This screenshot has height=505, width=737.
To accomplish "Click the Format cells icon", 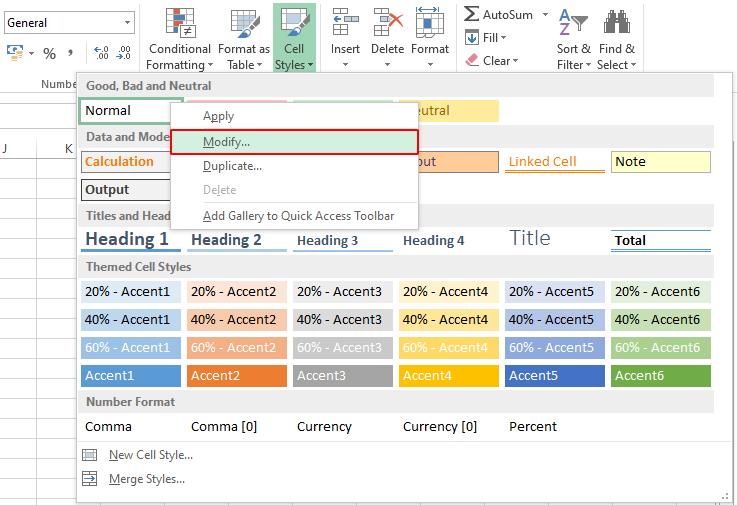I will click(430, 22).
